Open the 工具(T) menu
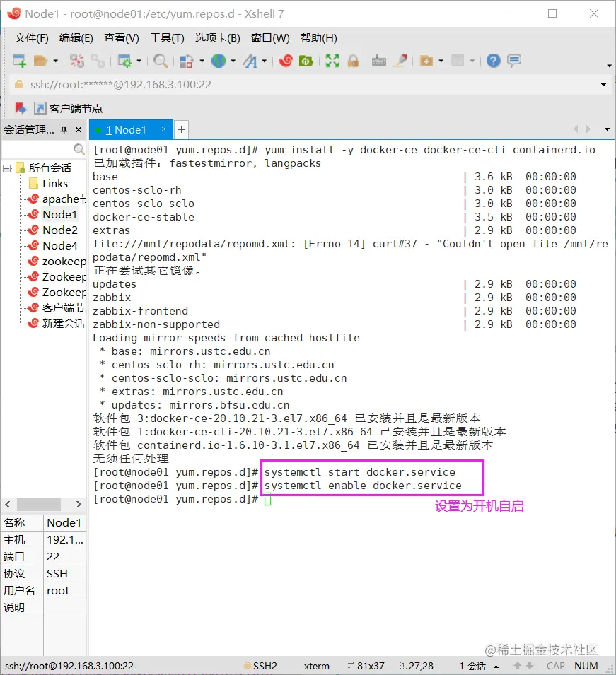The image size is (616, 675). 167,38
